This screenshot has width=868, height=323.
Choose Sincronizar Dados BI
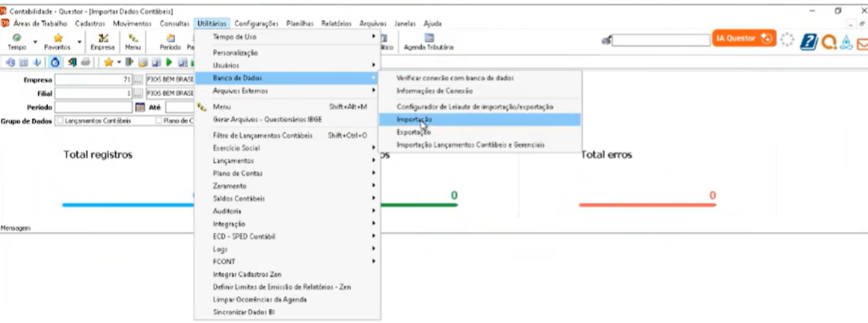pyautogui.click(x=287, y=312)
